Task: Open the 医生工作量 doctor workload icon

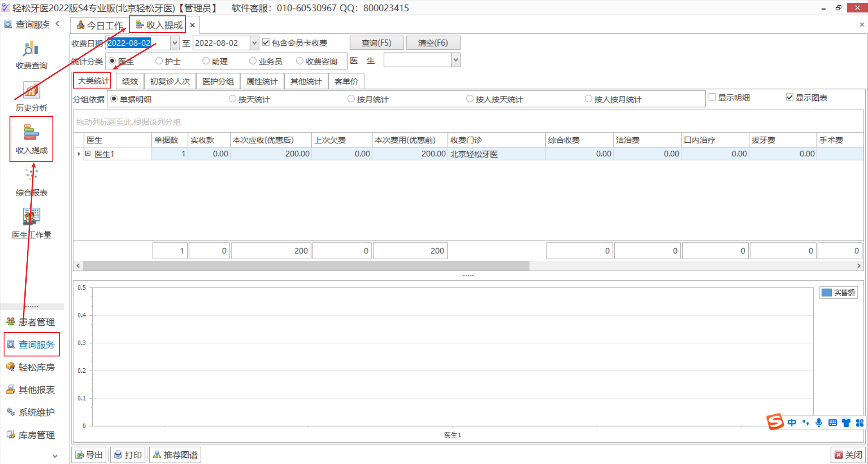Action: coord(31,223)
